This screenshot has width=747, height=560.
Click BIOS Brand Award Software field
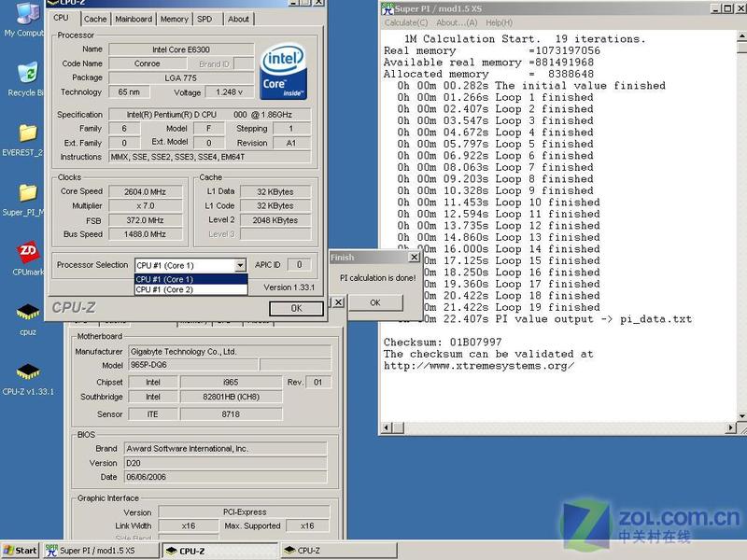point(225,449)
